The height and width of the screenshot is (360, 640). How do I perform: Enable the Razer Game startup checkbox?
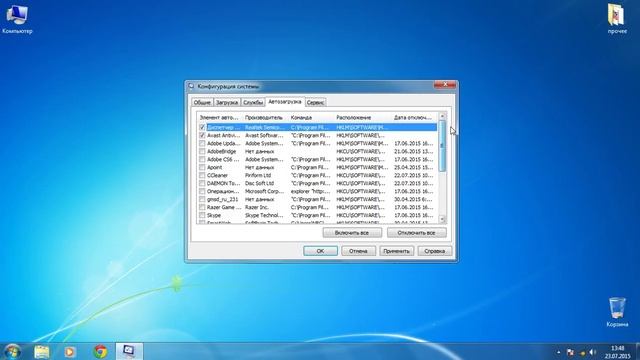pyautogui.click(x=202, y=207)
